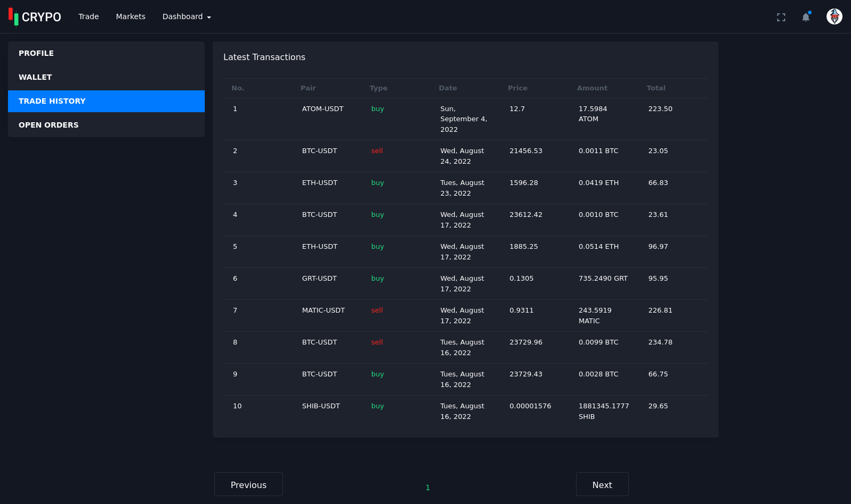This screenshot has width=851, height=504.
Task: Toggle fullscreen mode icon
Action: pyautogui.click(x=781, y=17)
